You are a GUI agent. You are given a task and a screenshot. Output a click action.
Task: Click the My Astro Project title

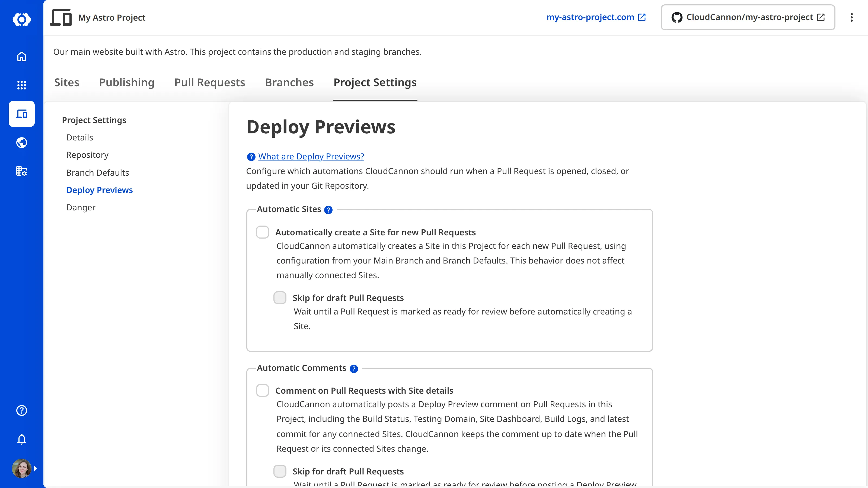pyautogui.click(x=112, y=18)
